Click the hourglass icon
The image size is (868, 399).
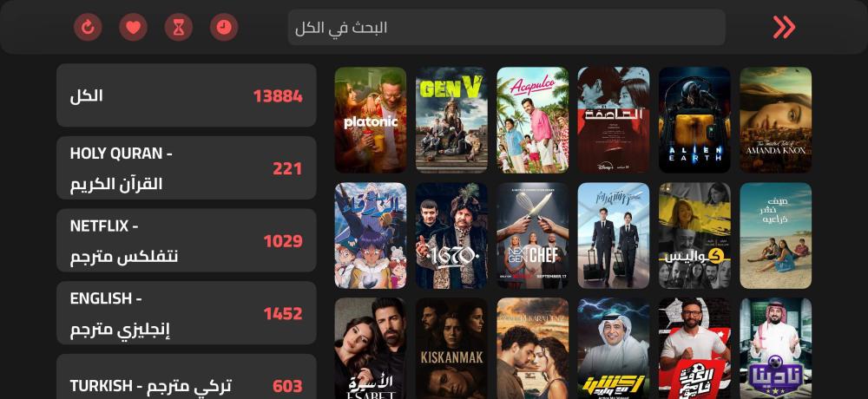point(179,27)
